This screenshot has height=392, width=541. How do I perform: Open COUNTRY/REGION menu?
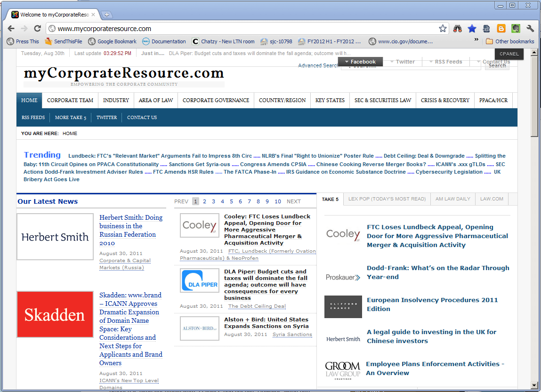[x=282, y=100]
